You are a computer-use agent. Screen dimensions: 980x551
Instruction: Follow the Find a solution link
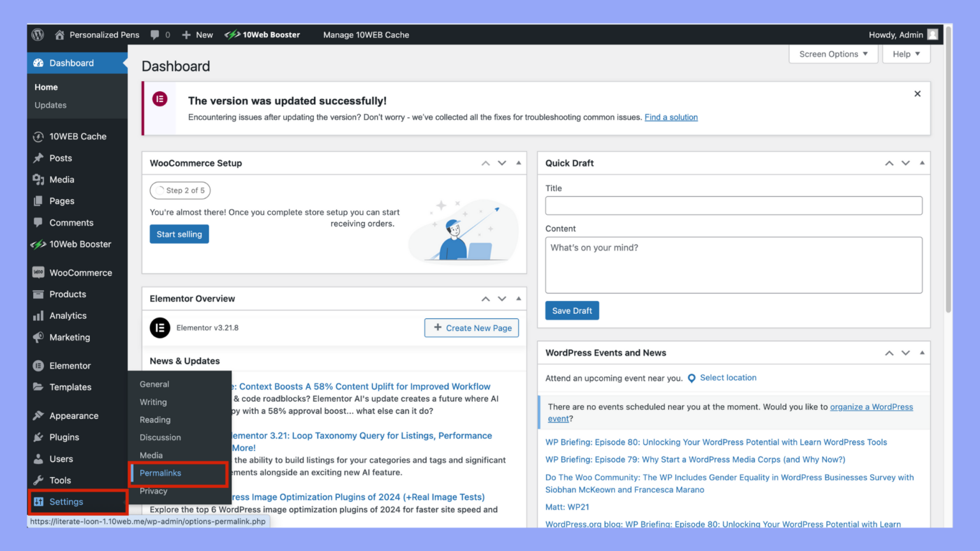(x=671, y=117)
